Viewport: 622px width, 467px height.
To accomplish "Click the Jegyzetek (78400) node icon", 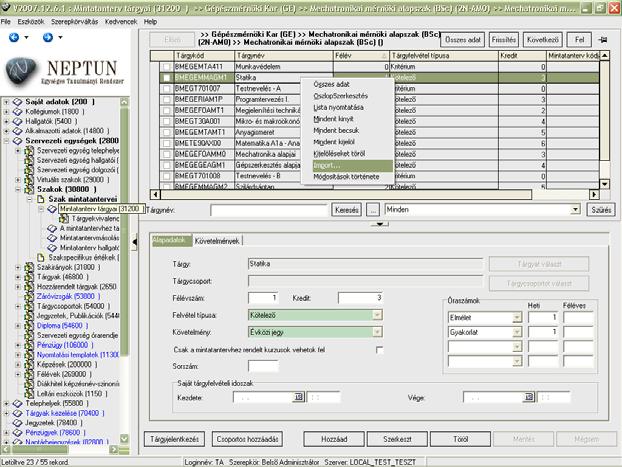I will click(17, 423).
